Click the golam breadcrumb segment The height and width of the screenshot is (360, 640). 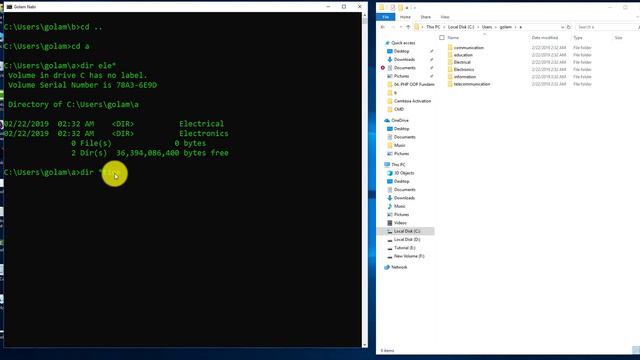506,27
